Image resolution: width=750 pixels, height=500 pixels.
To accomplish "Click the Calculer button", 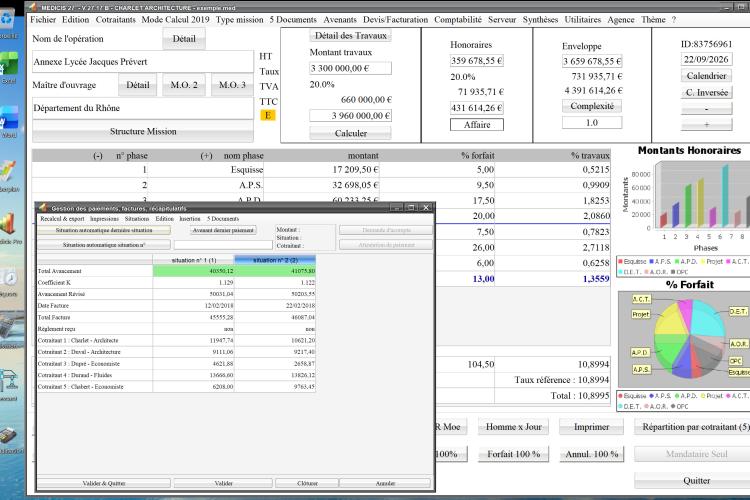I will pos(351,133).
